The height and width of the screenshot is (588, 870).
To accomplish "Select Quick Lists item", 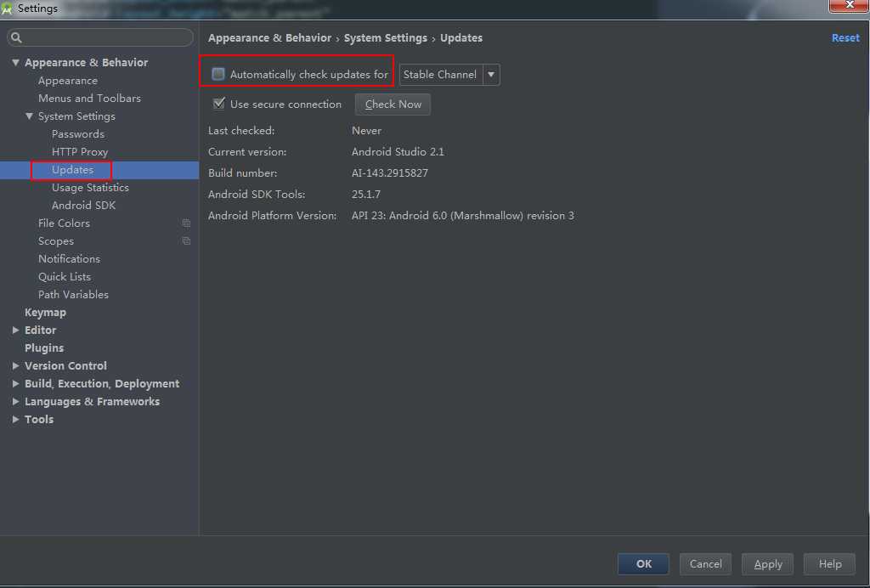I will 65,276.
